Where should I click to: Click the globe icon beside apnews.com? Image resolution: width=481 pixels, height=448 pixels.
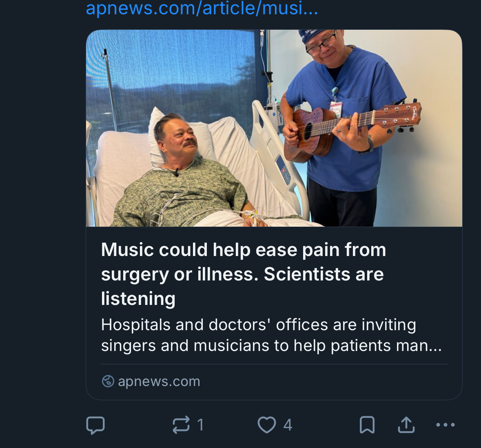pyautogui.click(x=108, y=381)
